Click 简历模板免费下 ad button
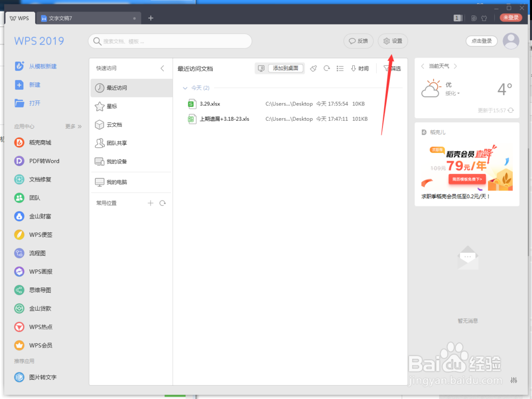 click(x=467, y=179)
